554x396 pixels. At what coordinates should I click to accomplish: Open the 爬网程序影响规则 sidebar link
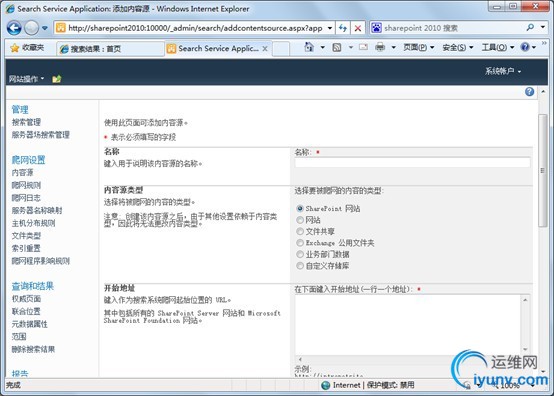click(41, 261)
